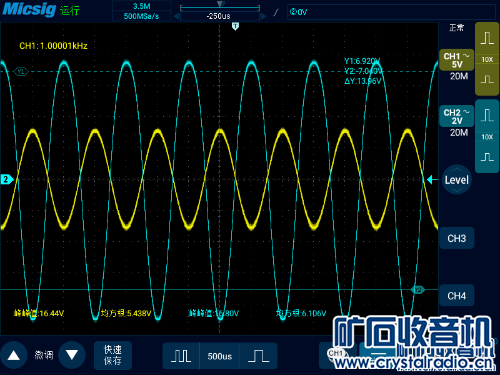Toggle the CH1 5V channel button

pyautogui.click(x=457, y=60)
